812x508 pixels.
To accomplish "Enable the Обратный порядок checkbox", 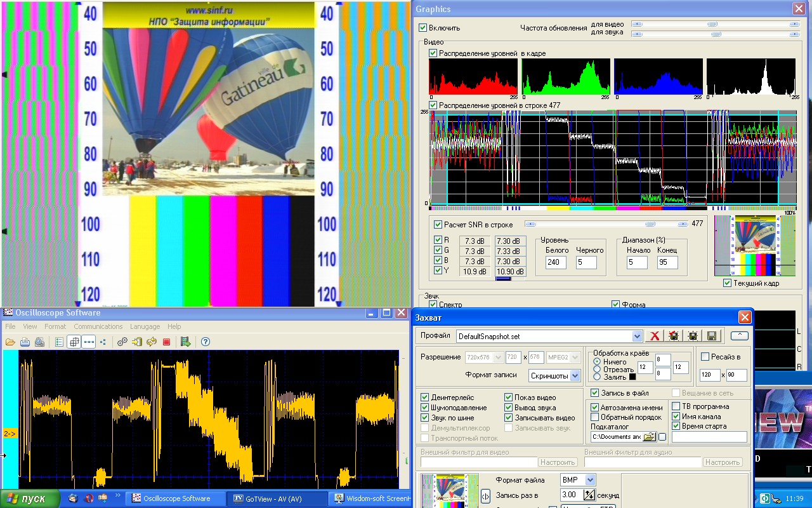I will pyautogui.click(x=595, y=417).
